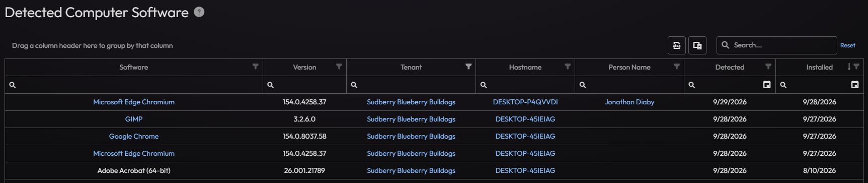Viewport: 868px width, 183px height.
Task: Open the Sudberry Blueberry Bulldogs tenant in Google Chrome row
Action: point(411,136)
